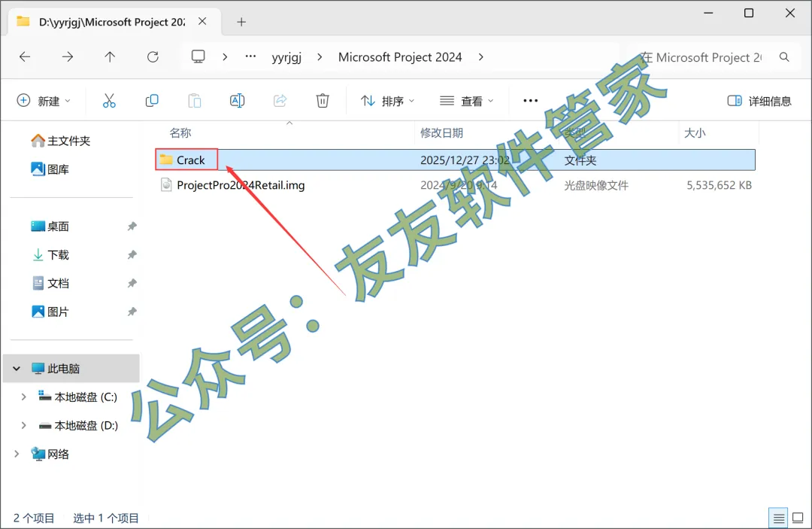Viewport: 812px width, 529px height.
Task: Click the Crack folder modified date cell
Action: pos(465,160)
